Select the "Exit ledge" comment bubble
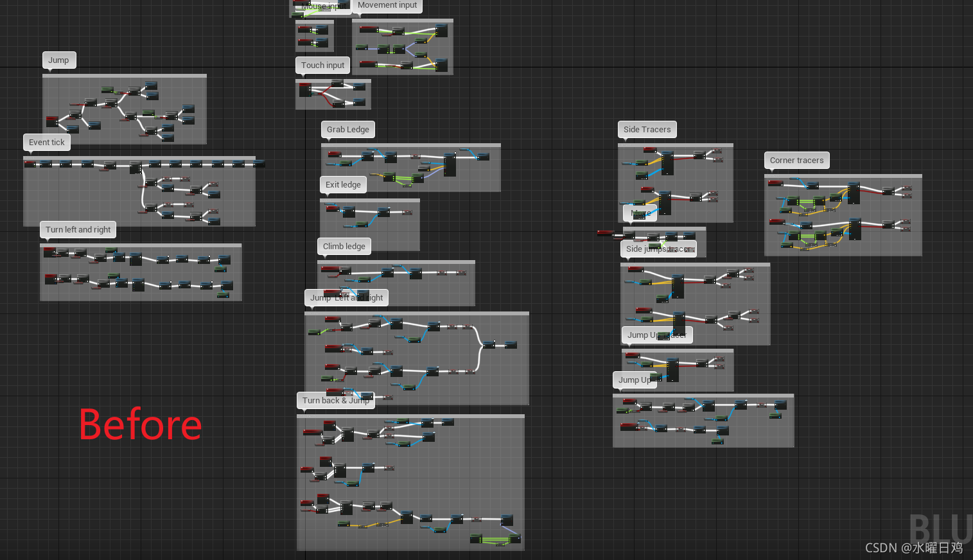The height and width of the screenshot is (560, 973). (343, 185)
